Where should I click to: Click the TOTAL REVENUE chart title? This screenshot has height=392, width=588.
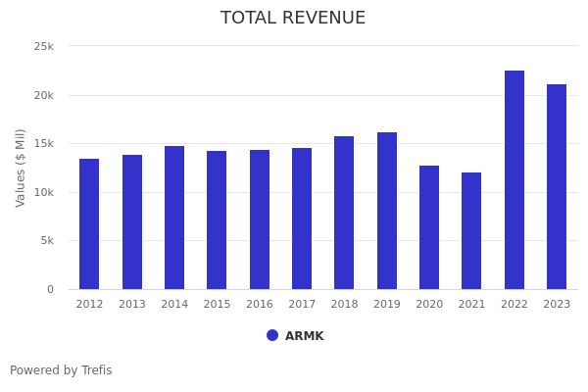click(x=293, y=19)
